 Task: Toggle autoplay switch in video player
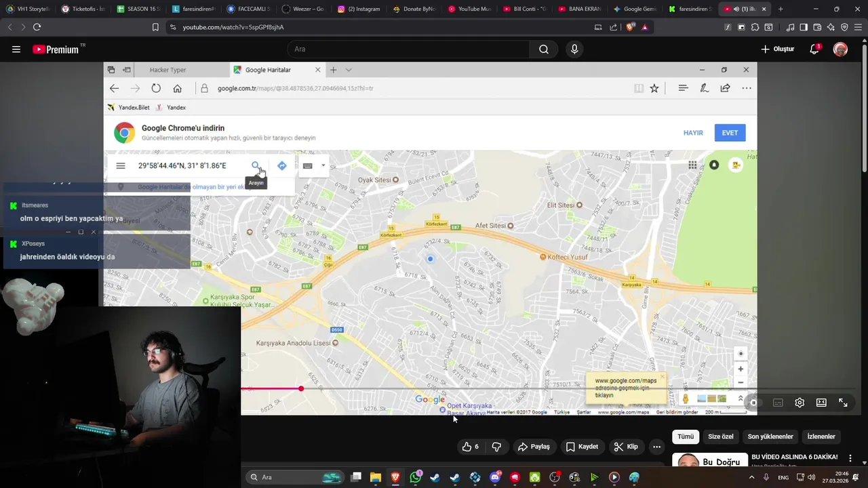click(x=753, y=403)
